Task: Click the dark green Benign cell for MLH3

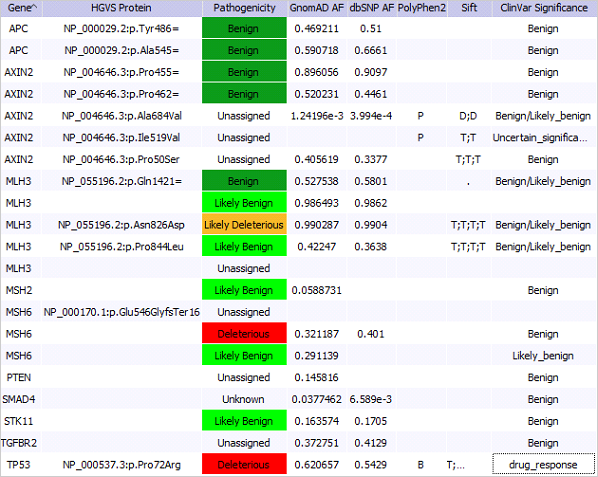Action: [x=244, y=181]
